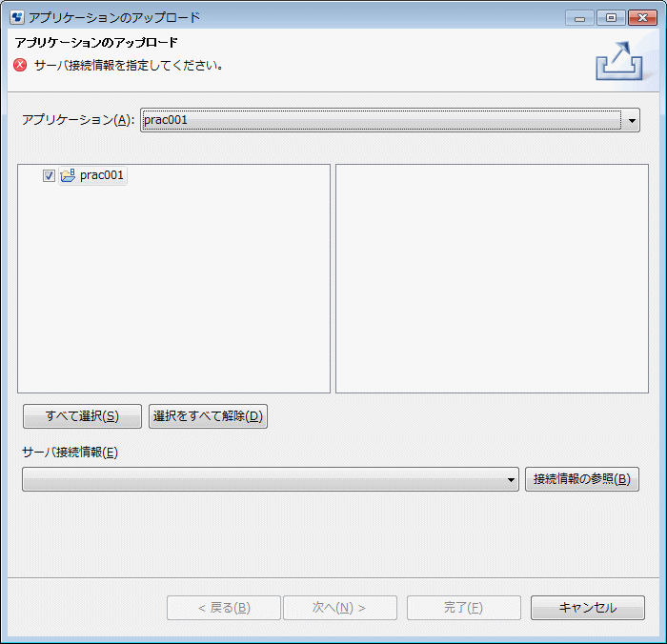Click the disabled 次へ(N) > button
Image resolution: width=667 pixels, height=644 pixels.
coord(340,608)
